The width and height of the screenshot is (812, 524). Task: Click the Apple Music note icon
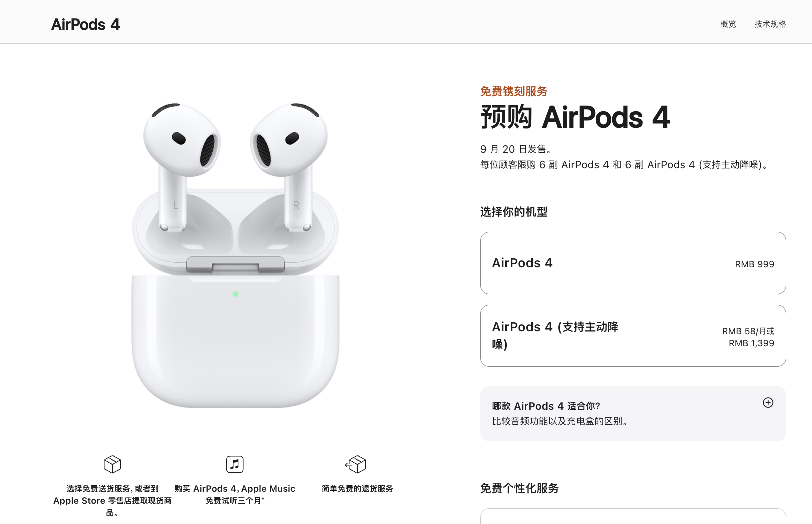pos(235,464)
